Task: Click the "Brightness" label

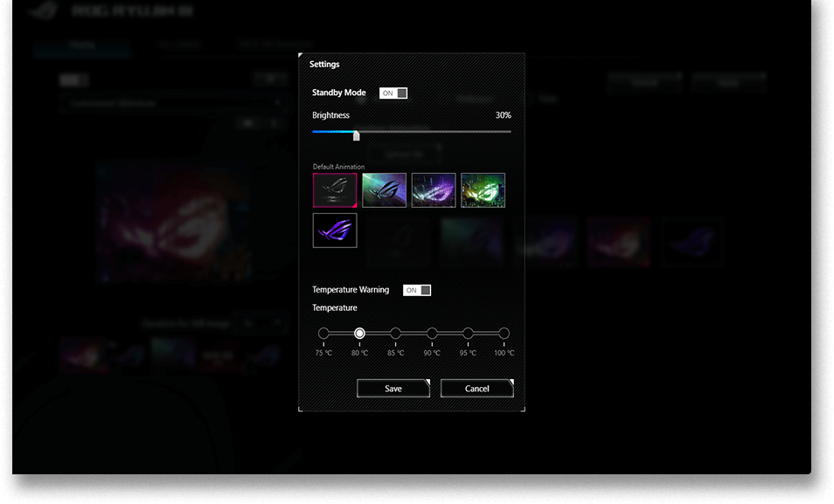Action: tap(330, 115)
